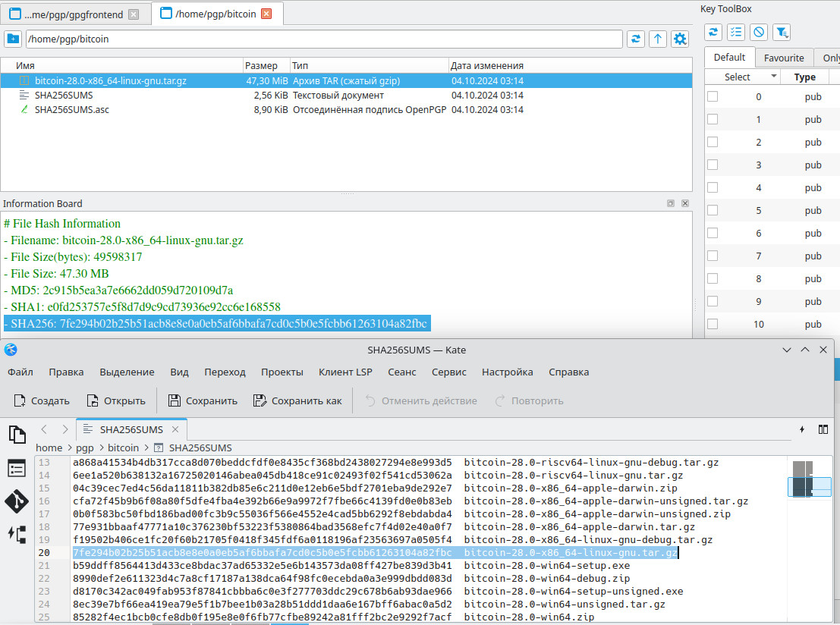Switch to the Favourite keys tab

pyautogui.click(x=784, y=58)
